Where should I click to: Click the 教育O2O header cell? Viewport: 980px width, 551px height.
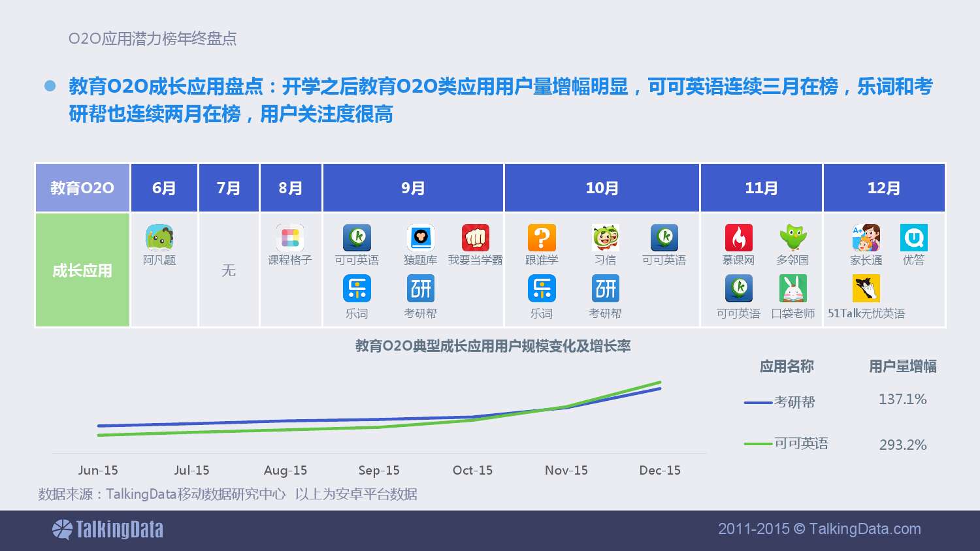point(82,188)
